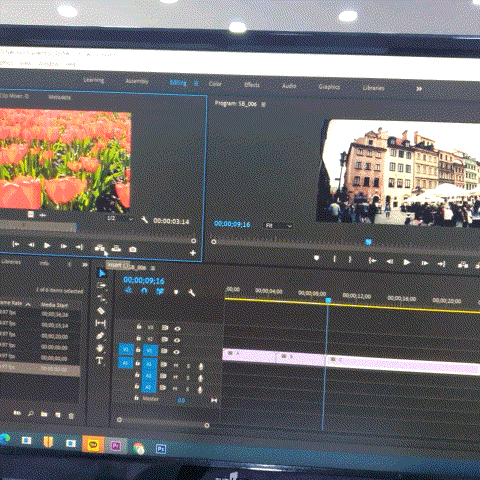Expand the workspace overflow chevrons
Screen dimensions: 480x480
pos(419,89)
